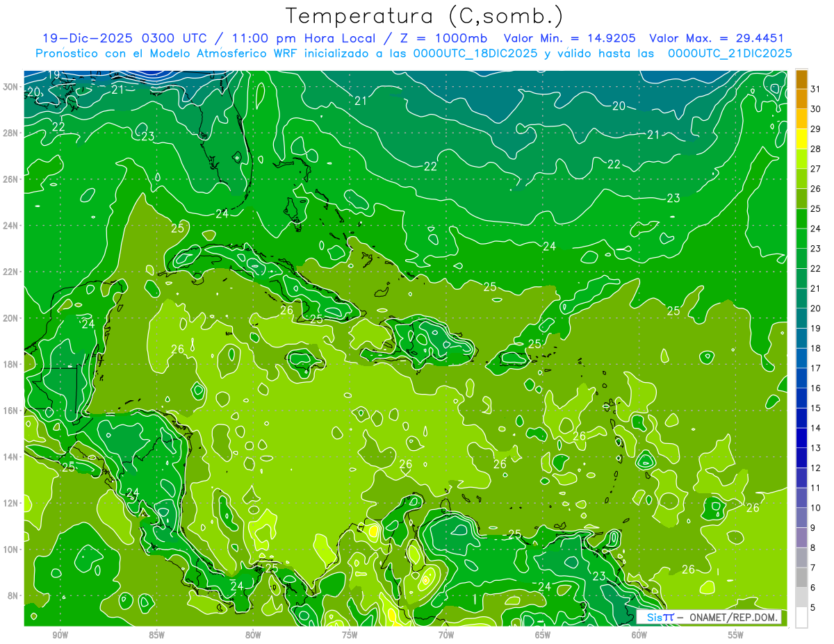Image resolution: width=834 pixels, height=644 pixels.
Task: Click the "90W" longitude axis label
Action: pos(60,635)
